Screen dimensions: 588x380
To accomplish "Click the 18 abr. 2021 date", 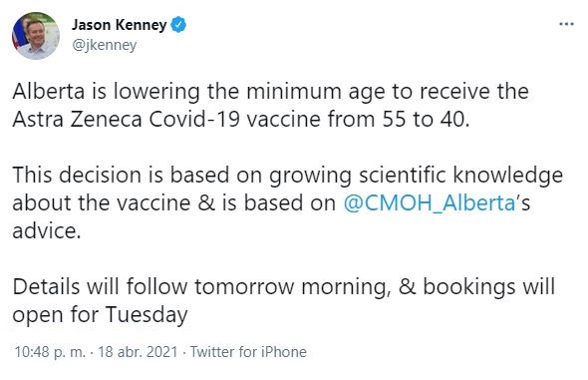I will pyautogui.click(x=138, y=352).
